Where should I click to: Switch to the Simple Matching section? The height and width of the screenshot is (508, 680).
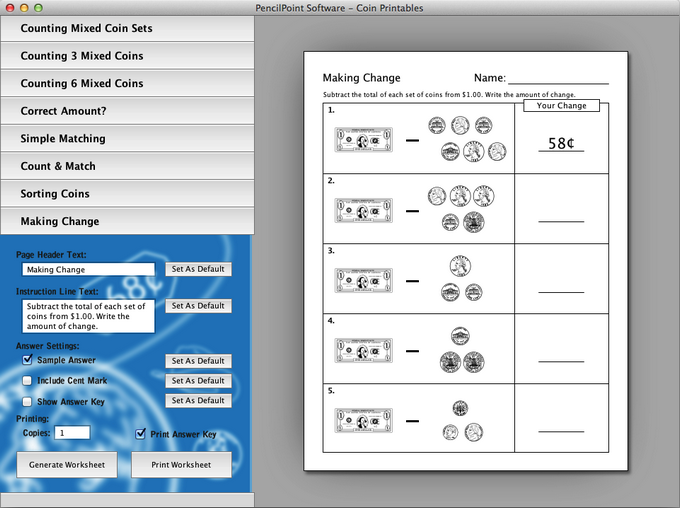click(126, 139)
